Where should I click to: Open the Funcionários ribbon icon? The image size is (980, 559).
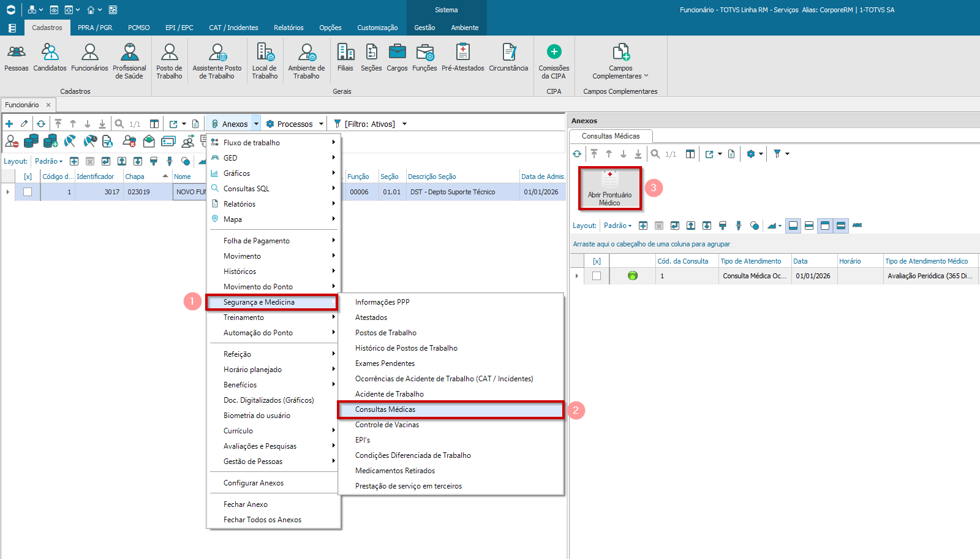click(x=89, y=58)
